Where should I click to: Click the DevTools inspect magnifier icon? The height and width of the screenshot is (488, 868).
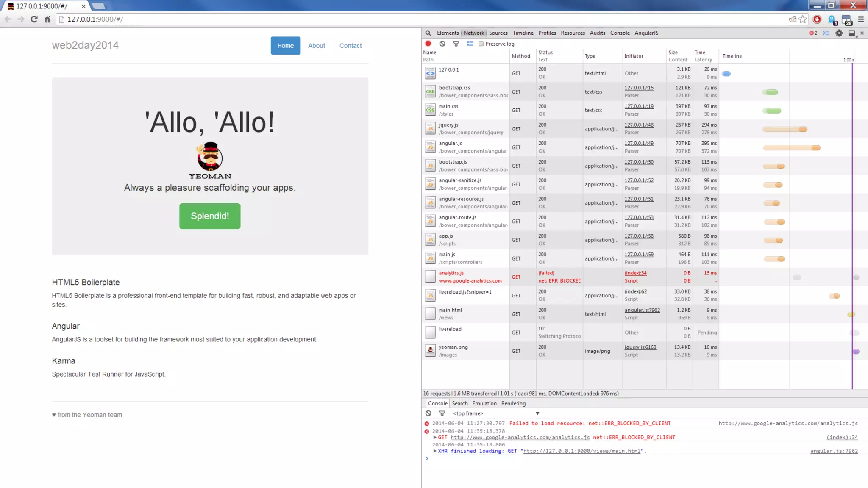[428, 33]
